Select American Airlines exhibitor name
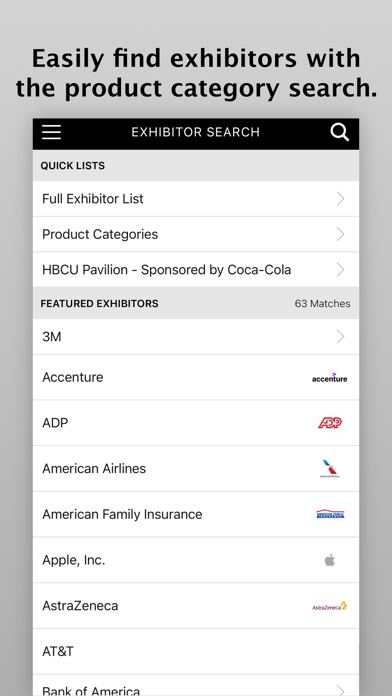This screenshot has width=392, height=696. pos(94,469)
